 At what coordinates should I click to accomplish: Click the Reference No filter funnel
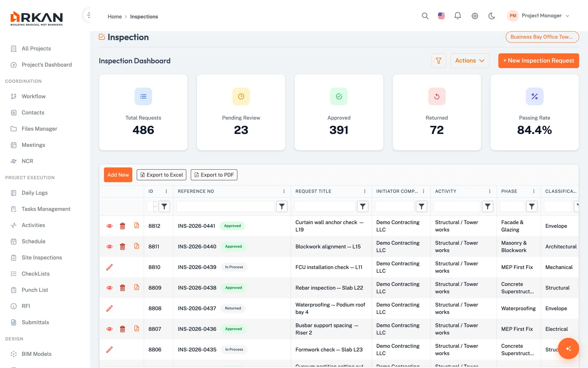[282, 206]
